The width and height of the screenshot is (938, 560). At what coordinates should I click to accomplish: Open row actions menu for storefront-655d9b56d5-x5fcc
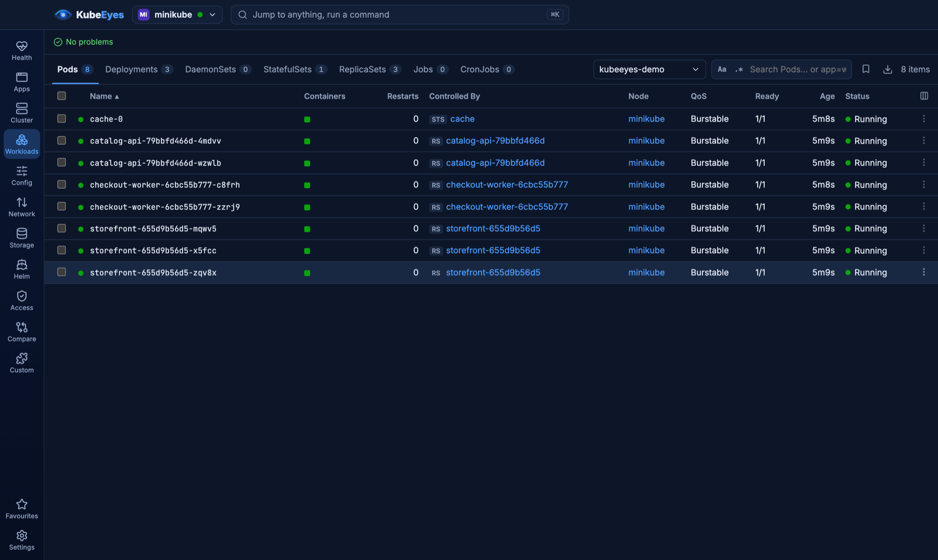click(x=924, y=250)
